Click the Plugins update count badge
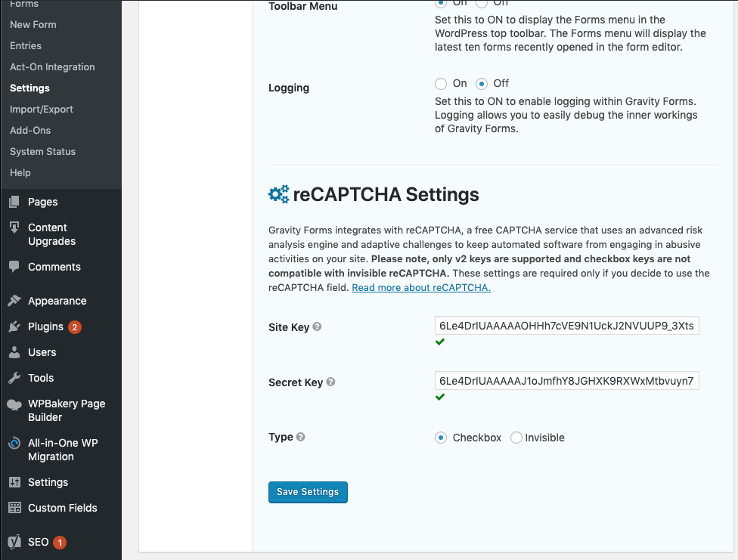This screenshot has width=738, height=560. [74, 326]
